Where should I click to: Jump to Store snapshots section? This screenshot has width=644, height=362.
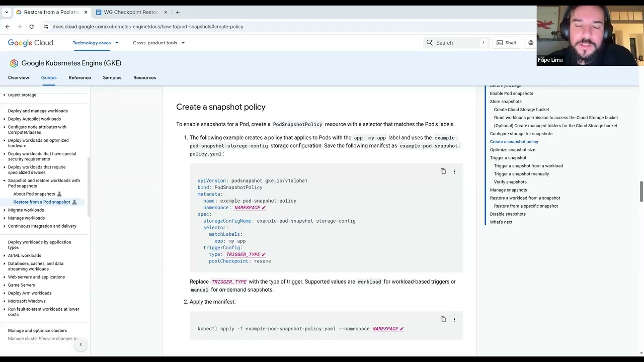point(506,102)
